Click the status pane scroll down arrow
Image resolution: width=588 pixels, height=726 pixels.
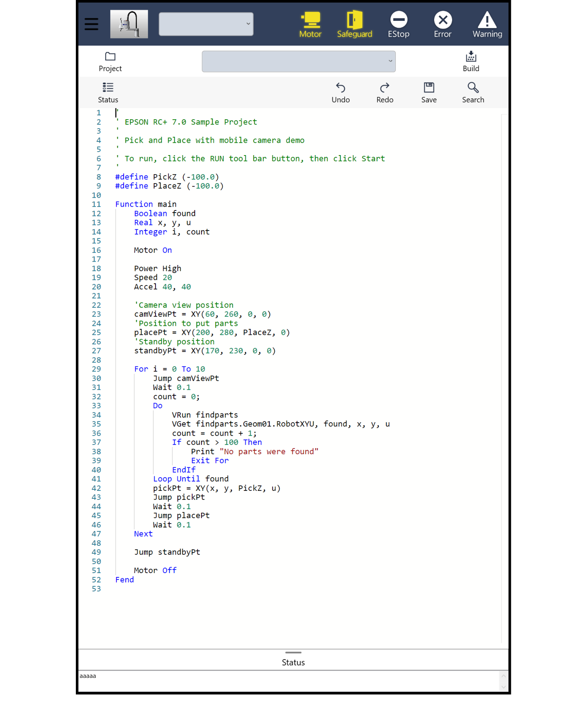pyautogui.click(x=504, y=687)
